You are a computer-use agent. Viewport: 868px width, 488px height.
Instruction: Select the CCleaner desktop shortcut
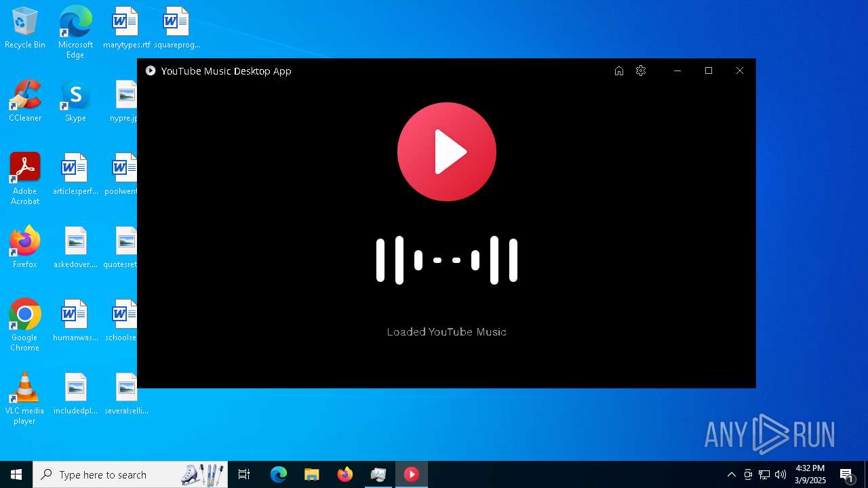click(25, 102)
